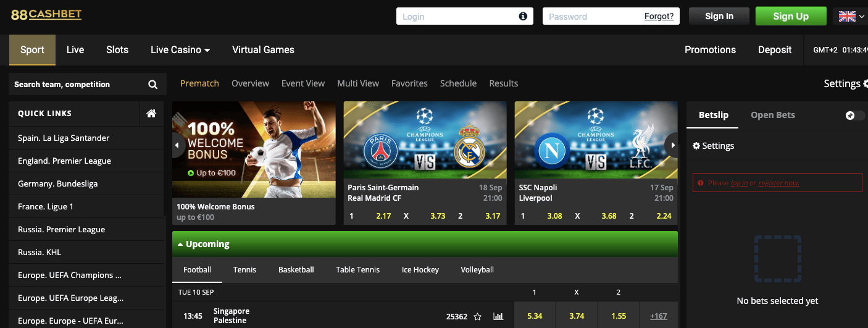Open the Sport tab

(32, 50)
